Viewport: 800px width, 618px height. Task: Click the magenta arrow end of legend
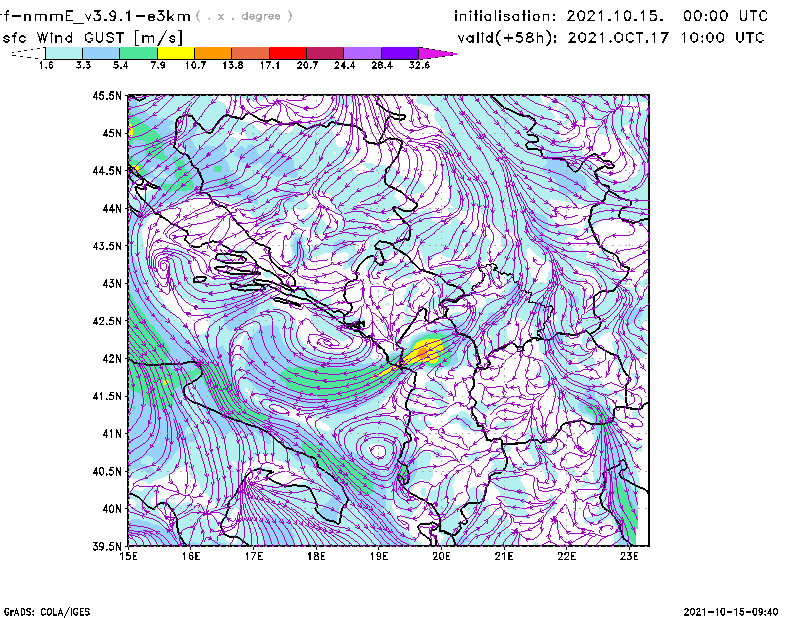coord(437,53)
